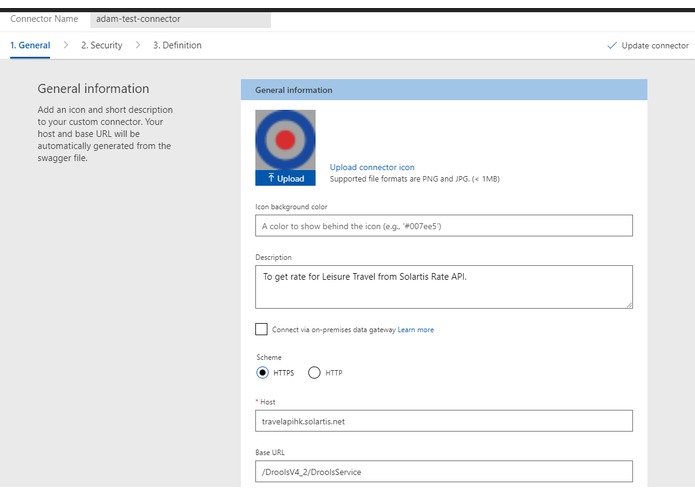Select the HTTP scheme radio button
This screenshot has width=695, height=494.
click(x=314, y=373)
